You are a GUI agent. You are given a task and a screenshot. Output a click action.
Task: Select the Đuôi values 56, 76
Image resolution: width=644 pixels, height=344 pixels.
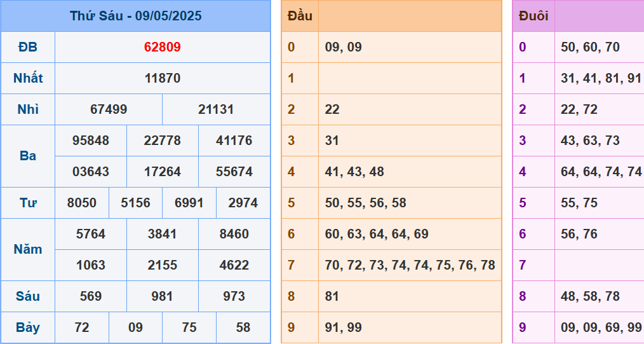[x=579, y=234]
